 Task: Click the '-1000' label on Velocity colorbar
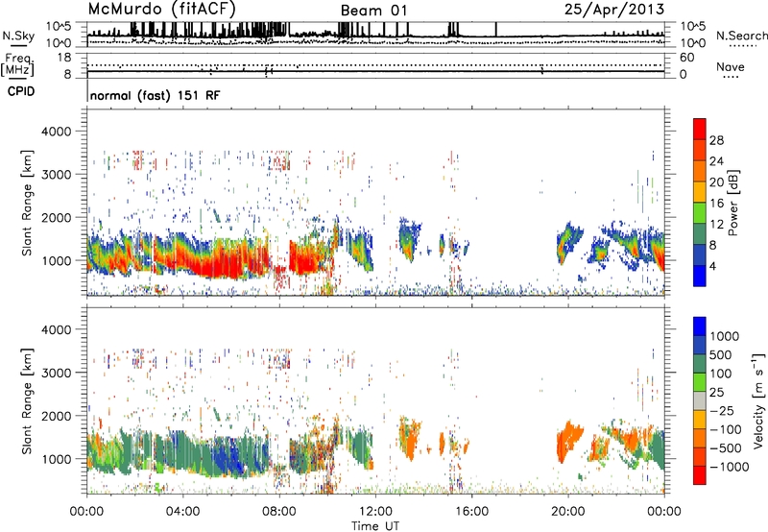[730, 467]
